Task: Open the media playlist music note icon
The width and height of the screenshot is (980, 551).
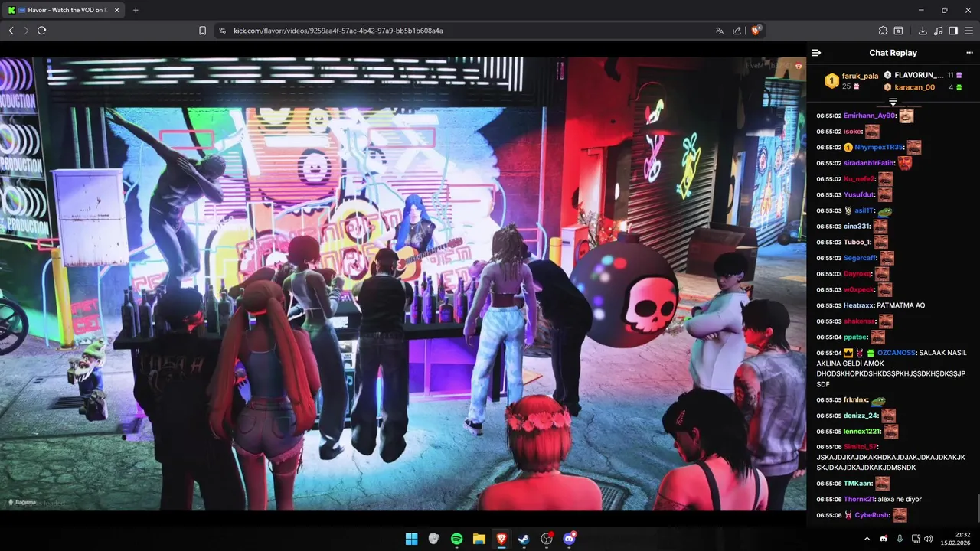Action: tap(939, 31)
